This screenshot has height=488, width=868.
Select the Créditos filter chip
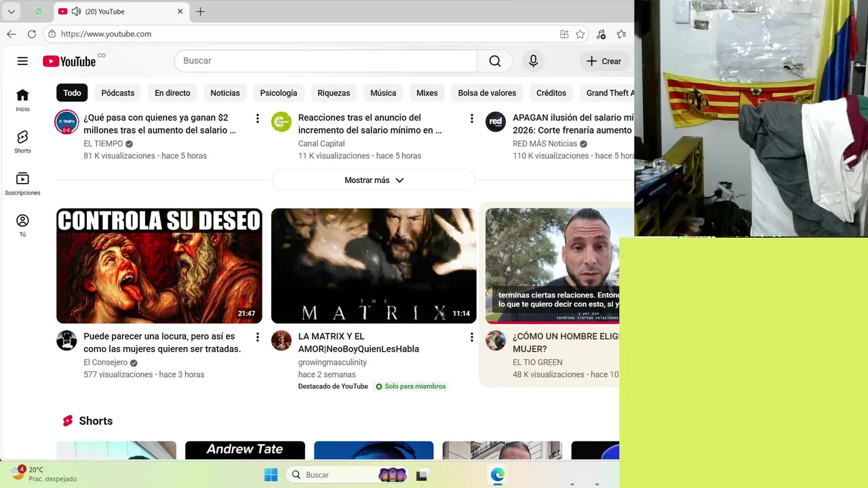pos(551,93)
